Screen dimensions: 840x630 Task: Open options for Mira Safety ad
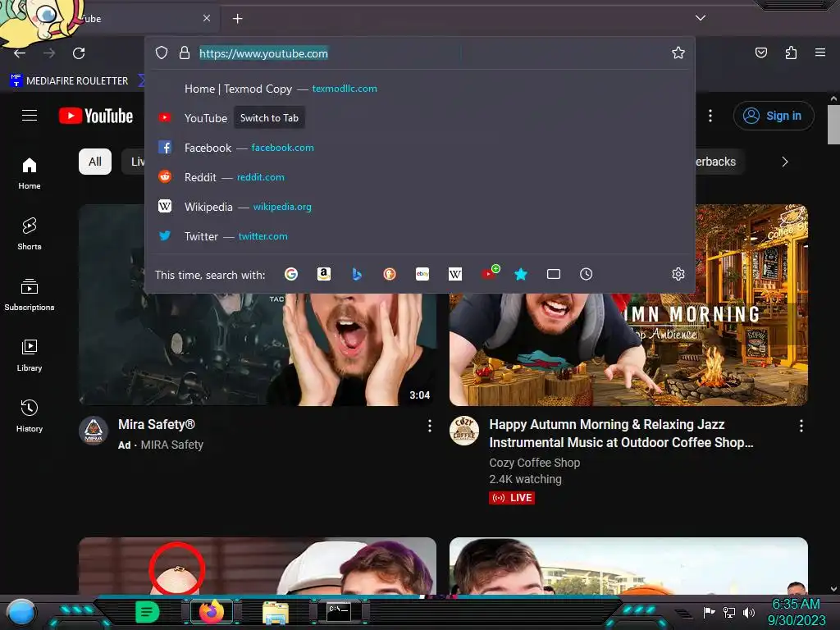[430, 426]
